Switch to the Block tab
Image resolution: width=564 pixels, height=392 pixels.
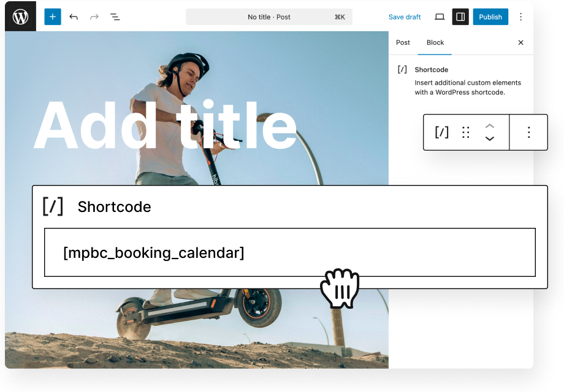[x=435, y=42]
